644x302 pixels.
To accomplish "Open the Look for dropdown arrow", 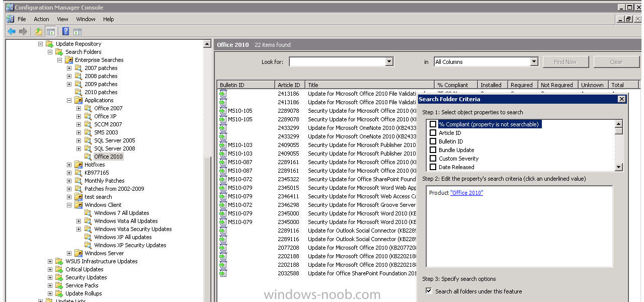I will coord(389,62).
